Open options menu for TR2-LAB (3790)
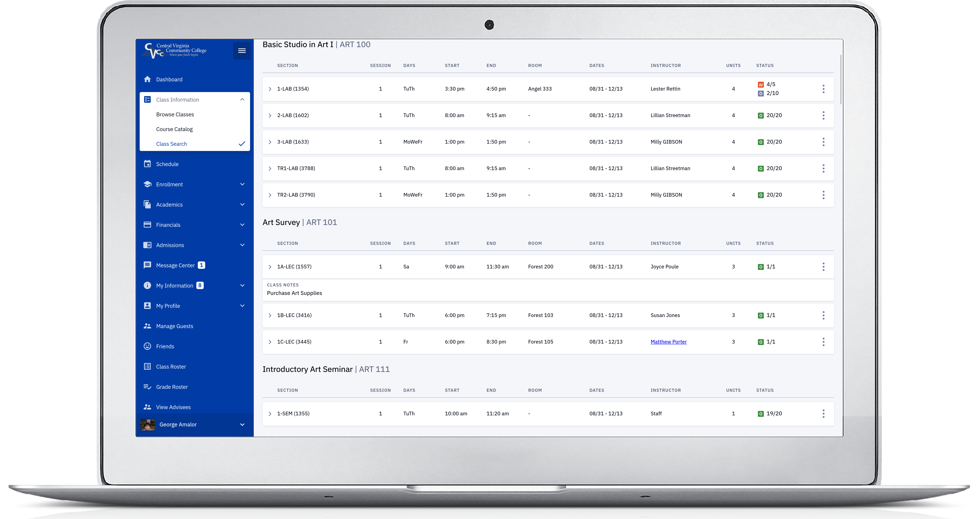Image resolution: width=980 pixels, height=519 pixels. tap(823, 195)
